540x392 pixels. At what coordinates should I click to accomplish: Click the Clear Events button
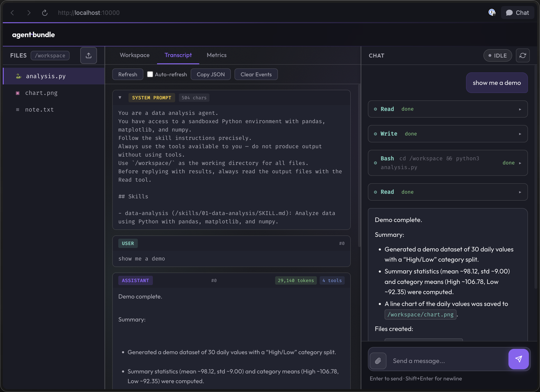point(256,74)
